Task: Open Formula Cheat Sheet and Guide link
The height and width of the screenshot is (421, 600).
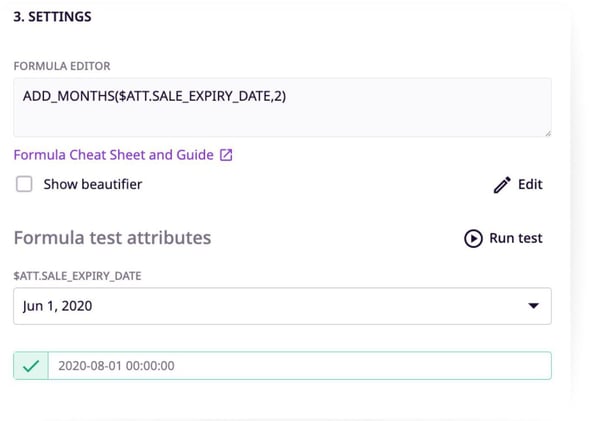Action: (x=114, y=155)
